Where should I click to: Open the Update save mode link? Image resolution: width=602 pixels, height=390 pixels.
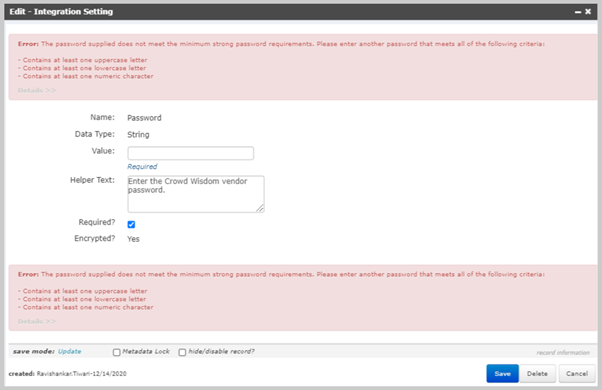pos(69,351)
